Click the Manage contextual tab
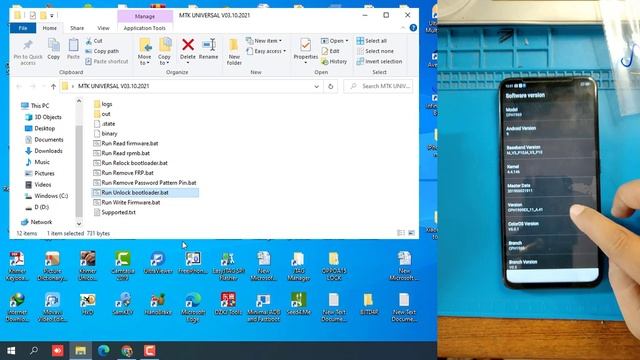This screenshot has width=640, height=360. (x=145, y=16)
